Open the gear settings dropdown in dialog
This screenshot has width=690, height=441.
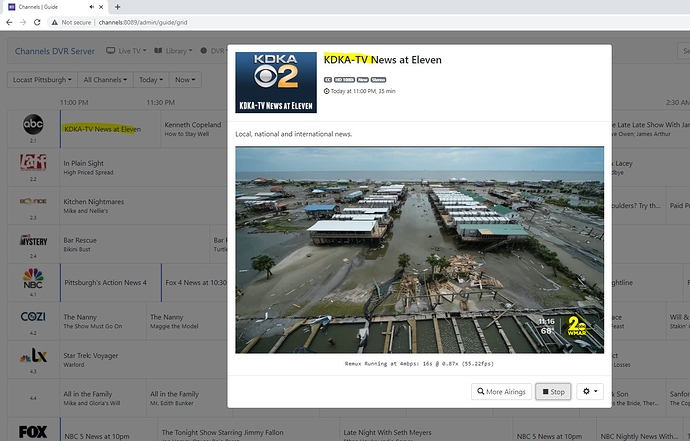pos(590,391)
